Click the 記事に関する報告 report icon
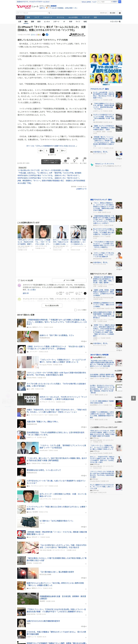The height and width of the screenshot is (644, 138). click(23, 163)
